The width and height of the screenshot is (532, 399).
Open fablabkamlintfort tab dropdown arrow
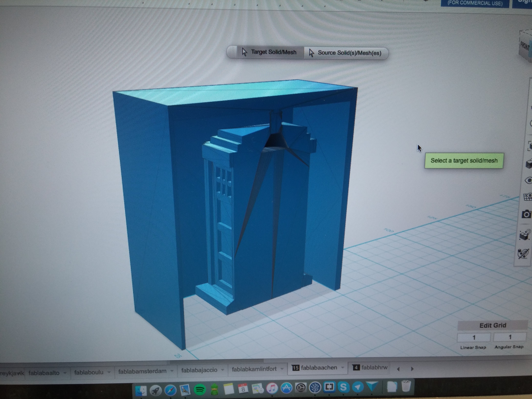pos(282,369)
